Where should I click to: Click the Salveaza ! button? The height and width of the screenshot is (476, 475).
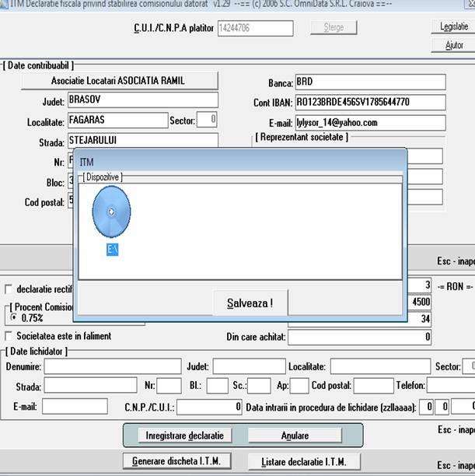250,303
